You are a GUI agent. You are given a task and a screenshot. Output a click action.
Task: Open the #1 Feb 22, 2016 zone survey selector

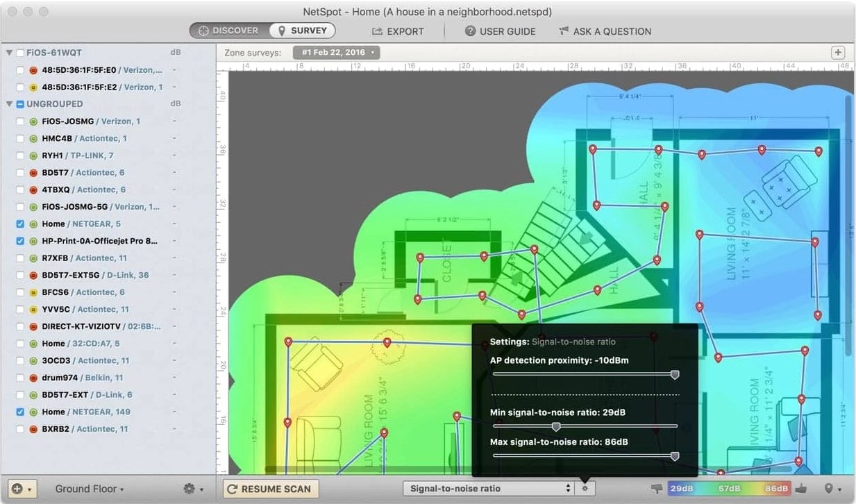pos(337,53)
